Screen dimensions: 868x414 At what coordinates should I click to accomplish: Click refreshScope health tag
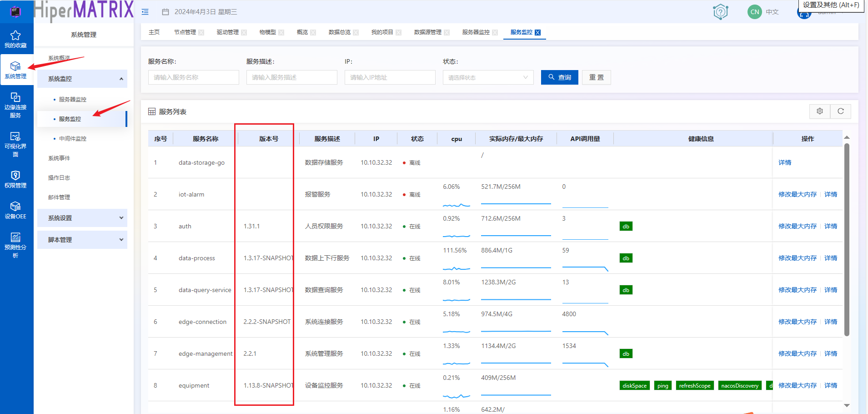pos(695,385)
